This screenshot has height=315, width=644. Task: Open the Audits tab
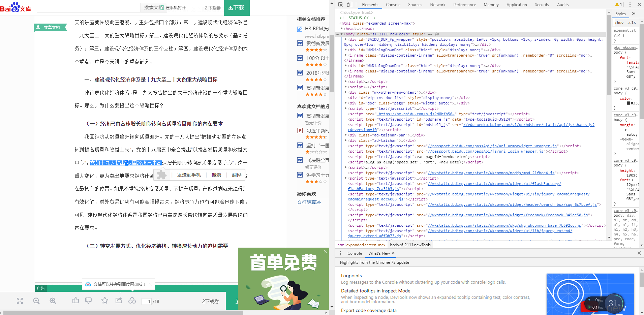[562, 5]
